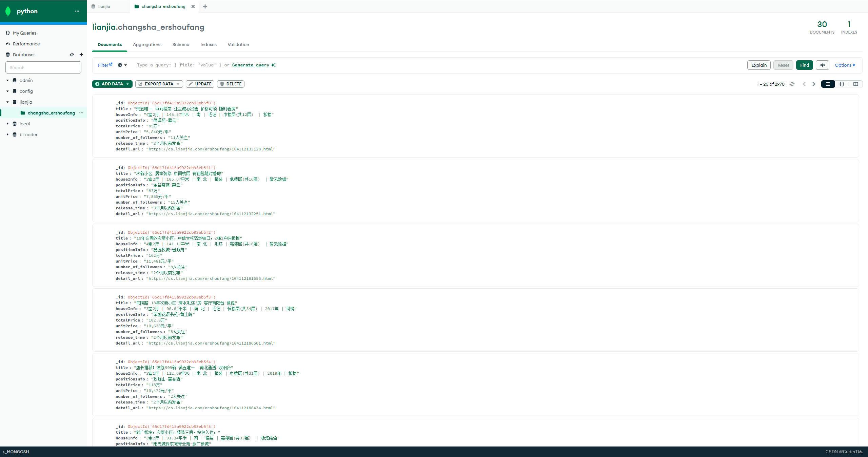The width and height of the screenshot is (868, 457).
Task: Select the Documents tab
Action: coord(110,44)
